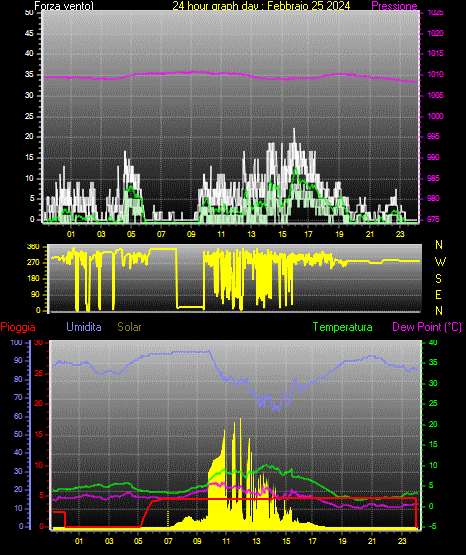This screenshot has width=466, height=555.
Task: Click the Forza vento title label
Action: pyautogui.click(x=64, y=6)
